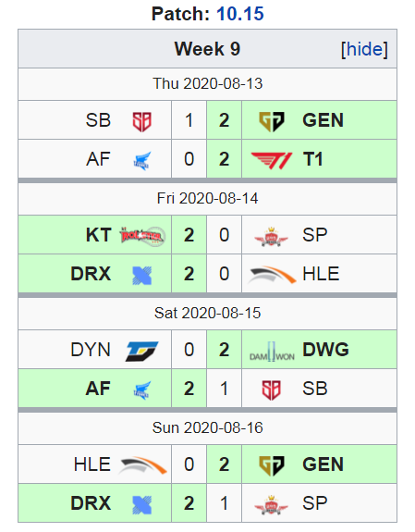Screen dimensions: 415x532
Task: Click the HLE logo in Friday's match
Action: click(x=273, y=275)
